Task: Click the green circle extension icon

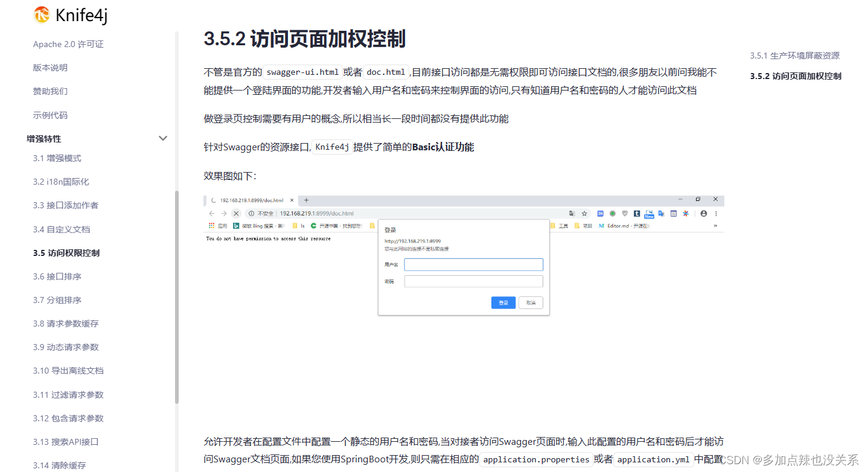Action: pos(613,214)
